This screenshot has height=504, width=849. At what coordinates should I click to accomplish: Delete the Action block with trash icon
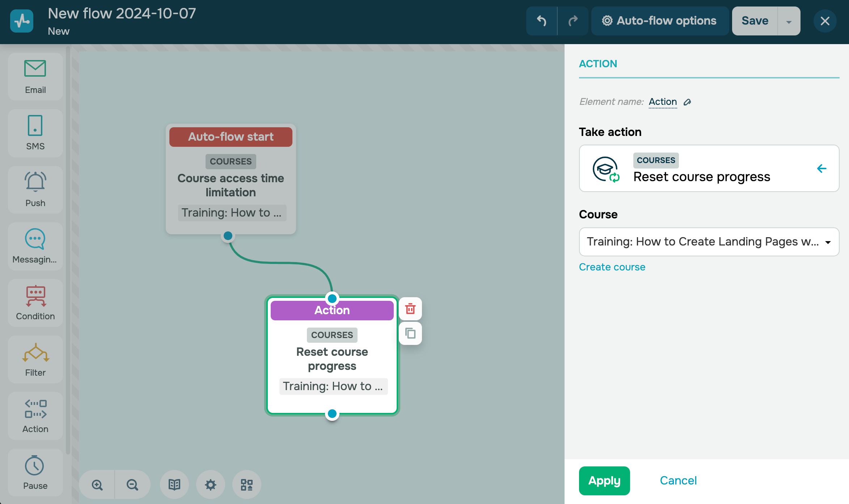(x=410, y=309)
